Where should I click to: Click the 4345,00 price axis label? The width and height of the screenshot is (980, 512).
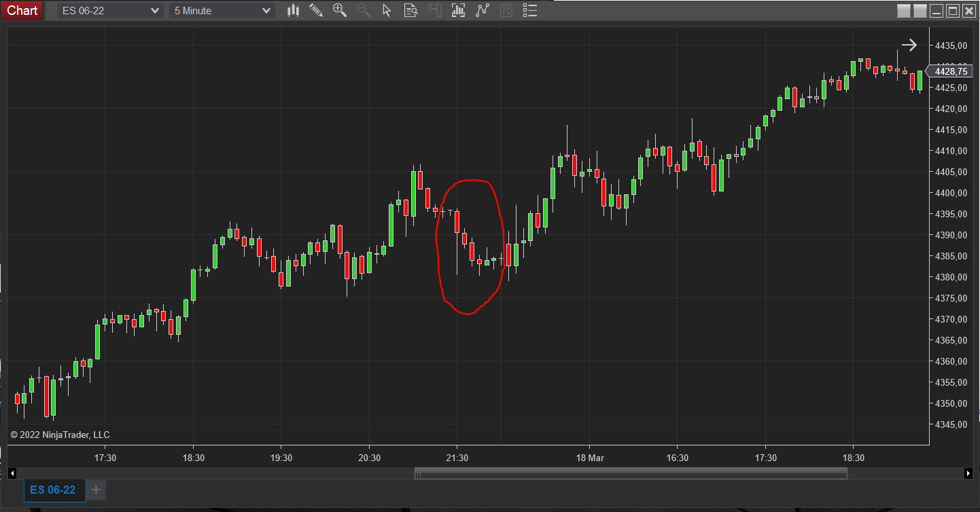[951, 424]
